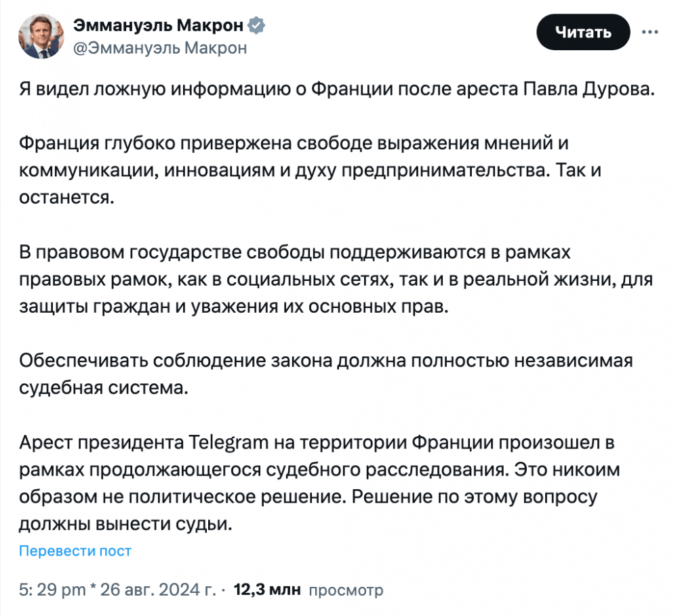Click the word Telegram in the post

click(228, 442)
